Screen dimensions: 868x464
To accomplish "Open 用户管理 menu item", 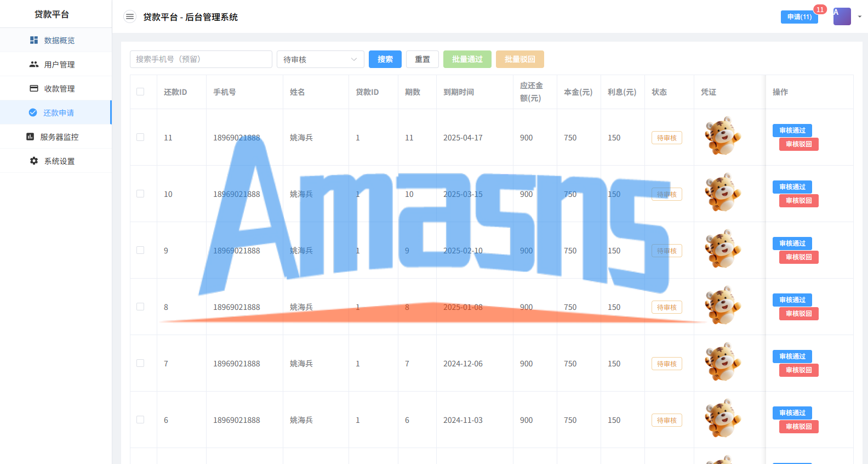I will [56, 64].
